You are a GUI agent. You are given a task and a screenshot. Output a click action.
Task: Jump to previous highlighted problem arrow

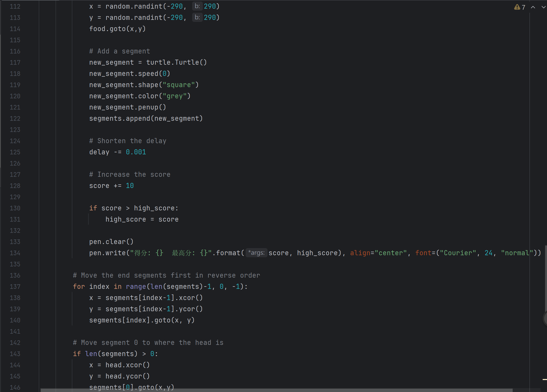[x=533, y=7]
